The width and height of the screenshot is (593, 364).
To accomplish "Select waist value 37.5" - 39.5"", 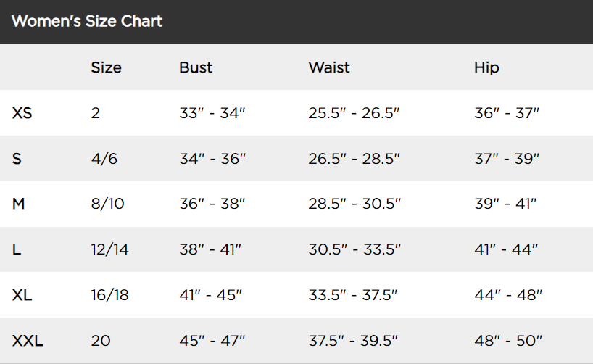I will point(354,340).
